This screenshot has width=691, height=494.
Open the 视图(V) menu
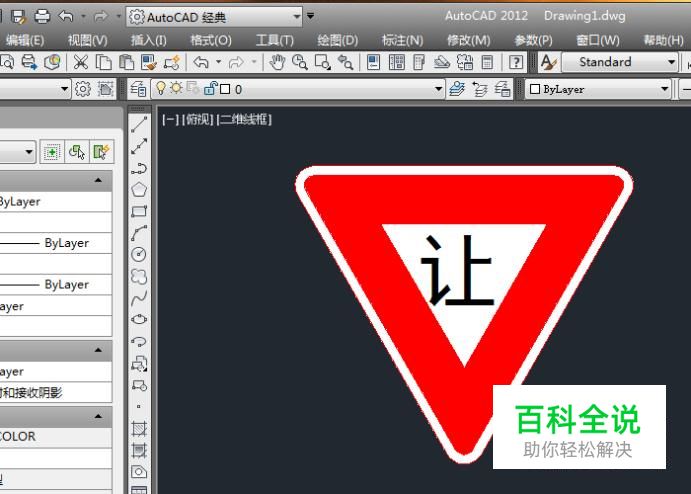[x=87, y=41]
